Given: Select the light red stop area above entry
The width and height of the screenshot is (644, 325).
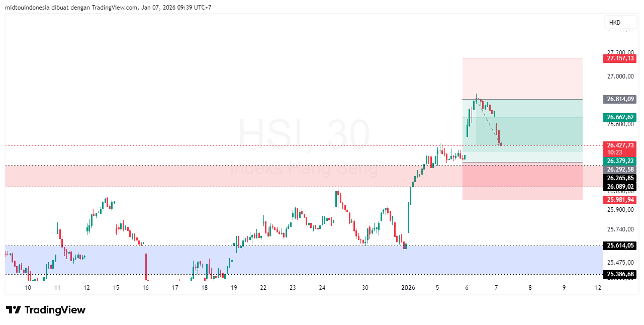Looking at the screenshot, I should point(523,78).
